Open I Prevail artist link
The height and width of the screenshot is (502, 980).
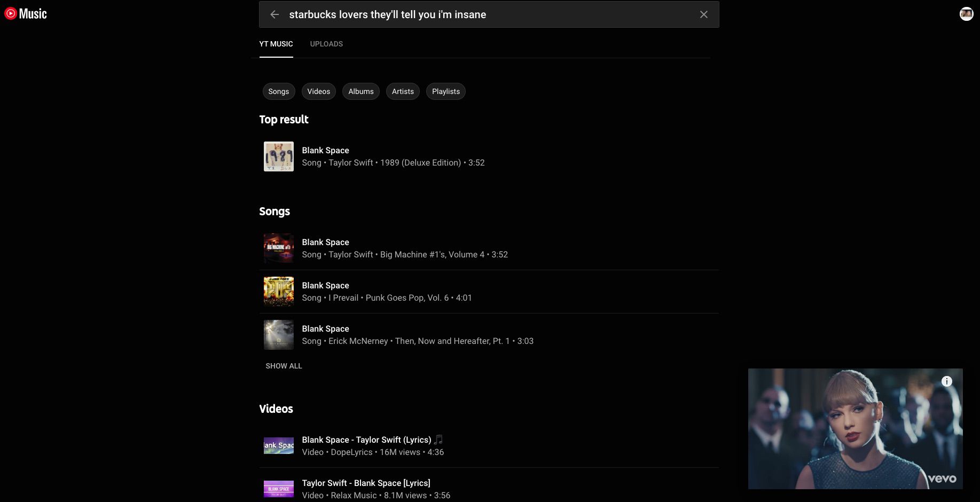tap(343, 298)
